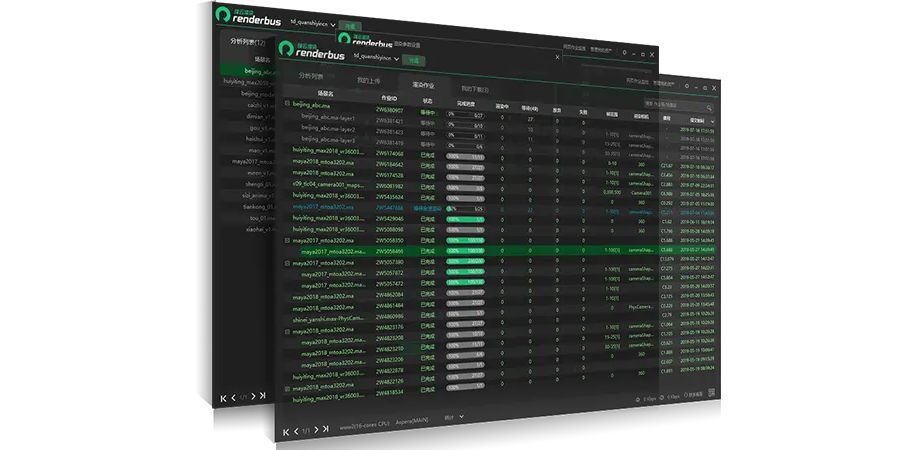Viewport: 900px width, 450px height.
Task: Go to next page in front window pager
Action: (315, 430)
